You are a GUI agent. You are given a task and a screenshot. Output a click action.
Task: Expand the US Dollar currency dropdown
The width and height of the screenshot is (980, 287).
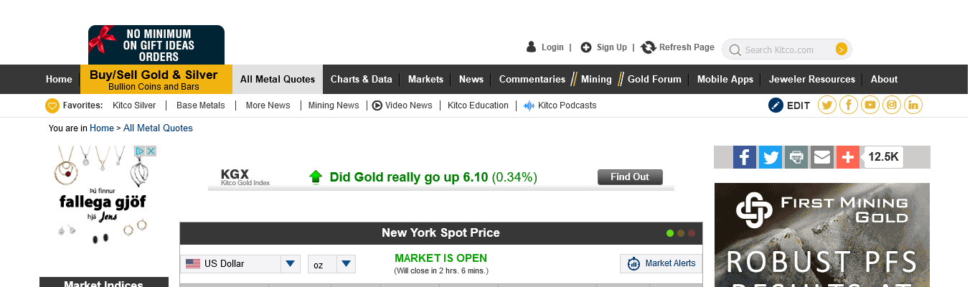pyautogui.click(x=290, y=264)
